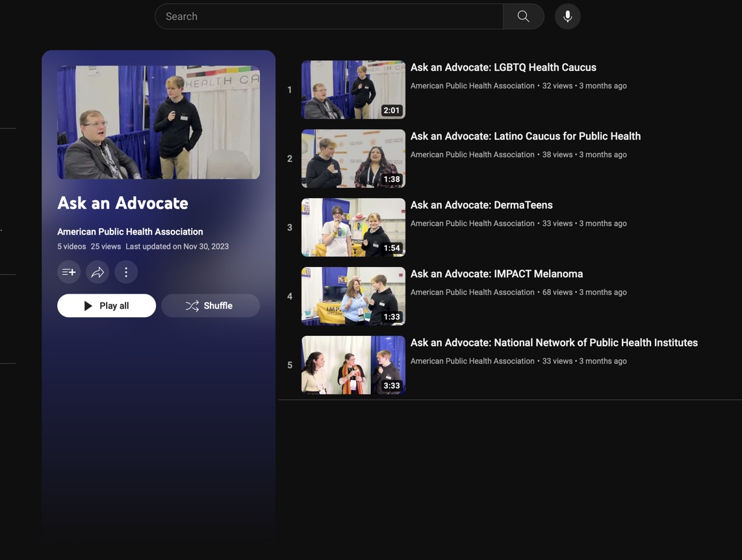Open channel link under Latino Caucus video
Viewport: 742px width, 560px height.
pos(472,155)
